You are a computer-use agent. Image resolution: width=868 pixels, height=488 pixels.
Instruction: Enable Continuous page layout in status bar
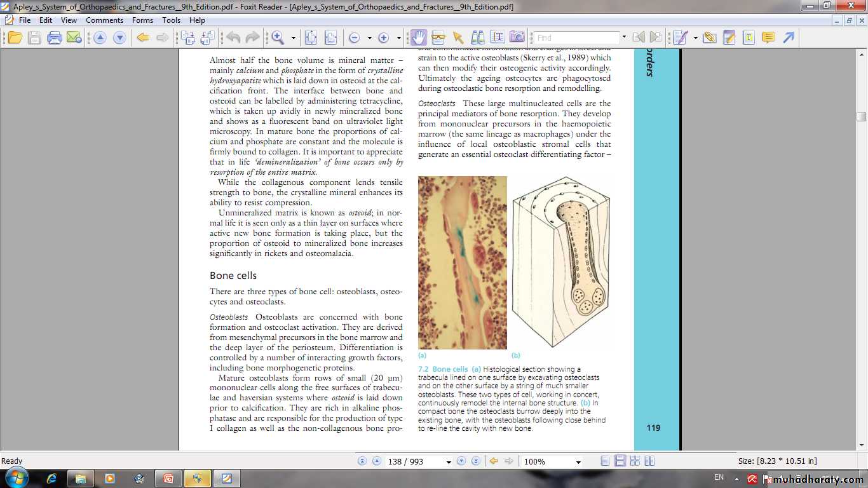click(620, 461)
